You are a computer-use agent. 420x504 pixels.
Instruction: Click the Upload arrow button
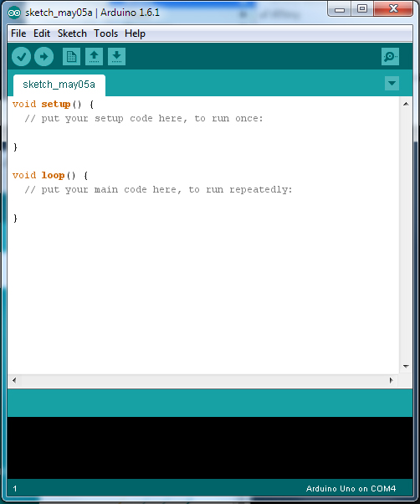click(44, 57)
